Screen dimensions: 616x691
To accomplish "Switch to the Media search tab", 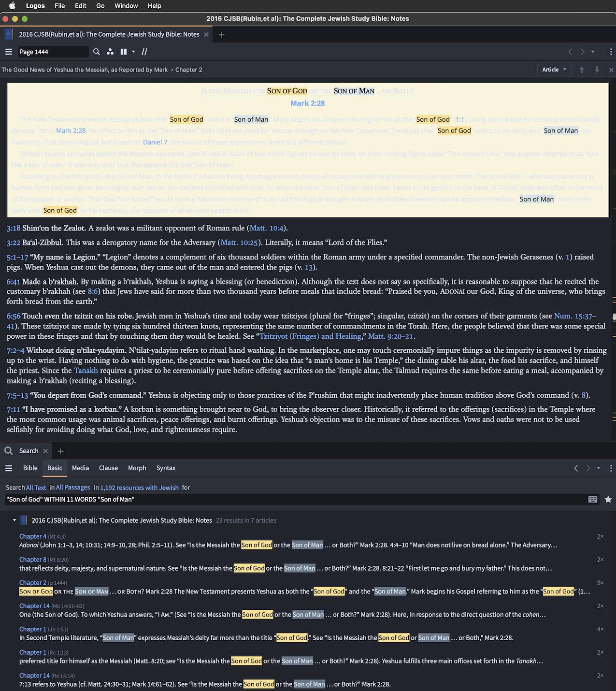I will 80,468.
